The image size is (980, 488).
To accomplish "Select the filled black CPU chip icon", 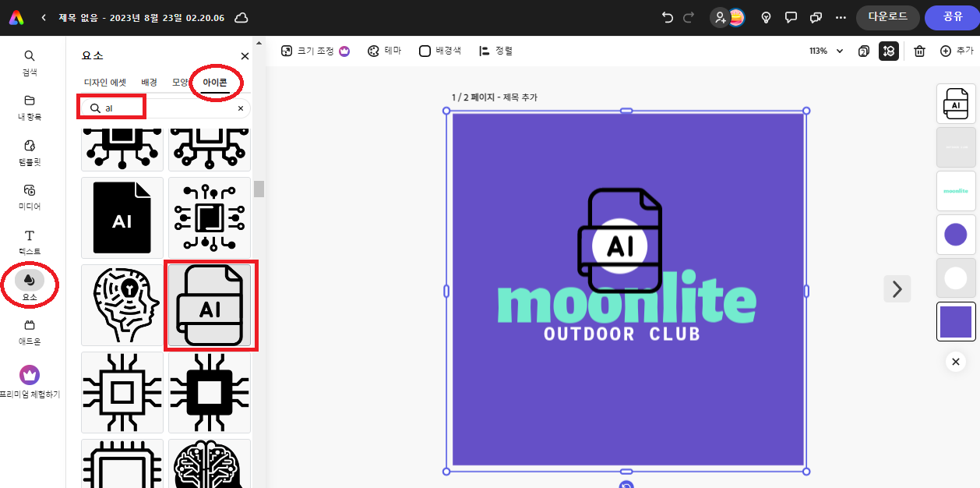I will pyautogui.click(x=210, y=392).
